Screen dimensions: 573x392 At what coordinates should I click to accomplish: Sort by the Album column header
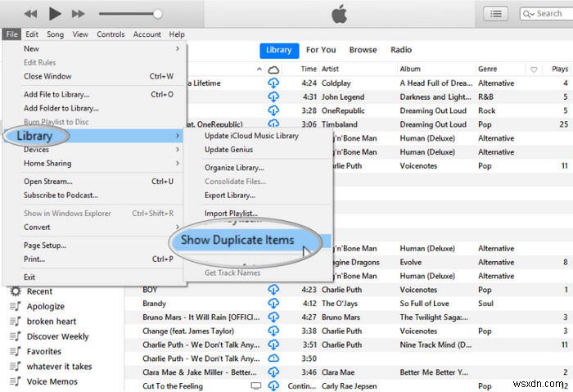(x=410, y=69)
